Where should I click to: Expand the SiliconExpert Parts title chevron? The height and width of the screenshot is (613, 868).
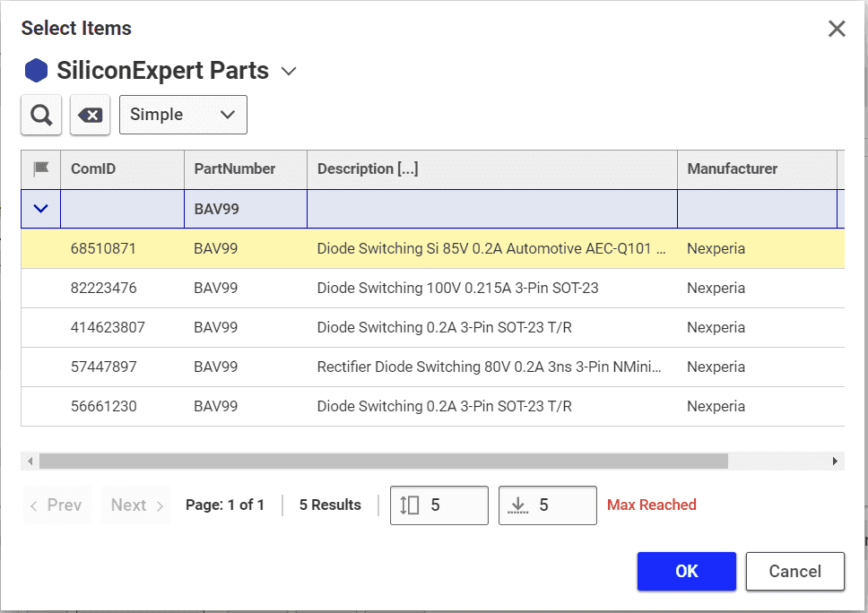coord(289,71)
